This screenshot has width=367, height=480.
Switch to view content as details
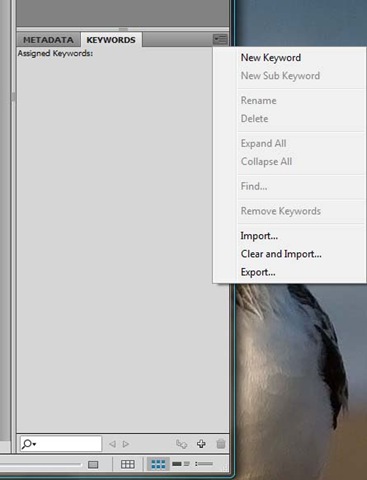pos(181,464)
